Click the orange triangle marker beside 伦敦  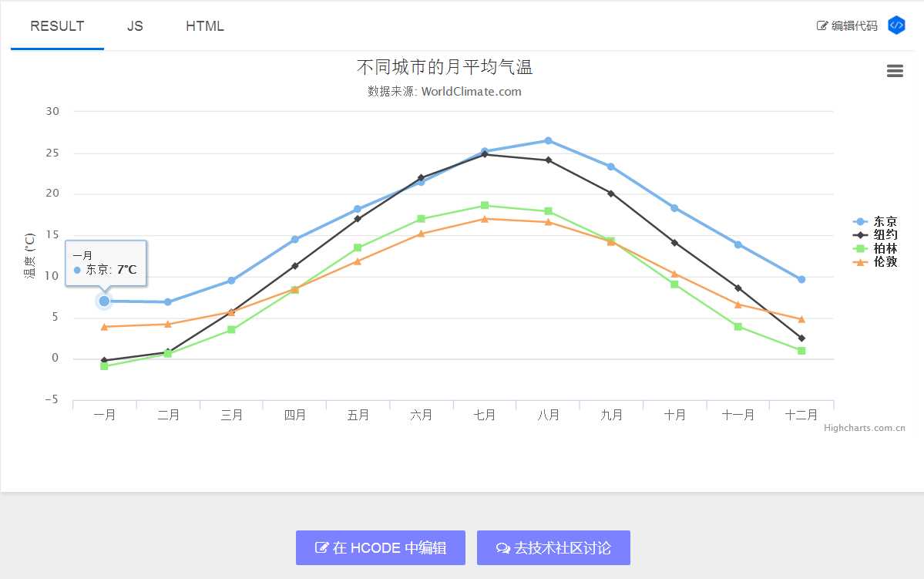click(x=860, y=261)
